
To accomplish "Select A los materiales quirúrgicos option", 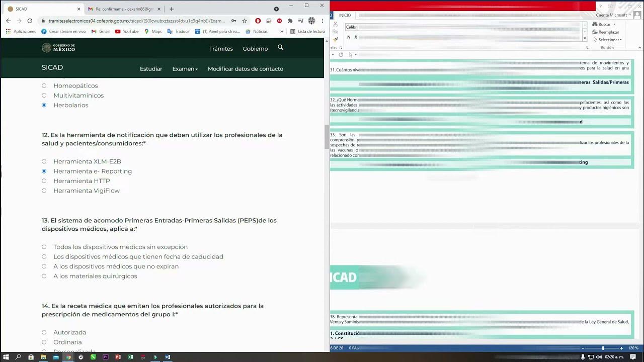I will 44,276.
